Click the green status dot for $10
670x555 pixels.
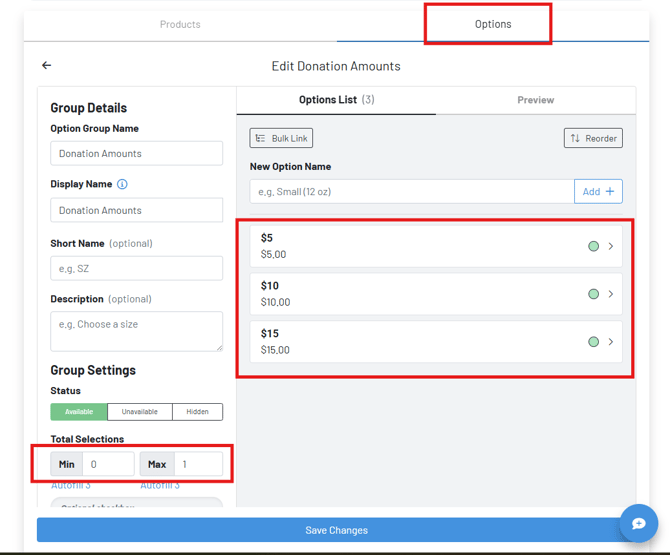click(593, 294)
